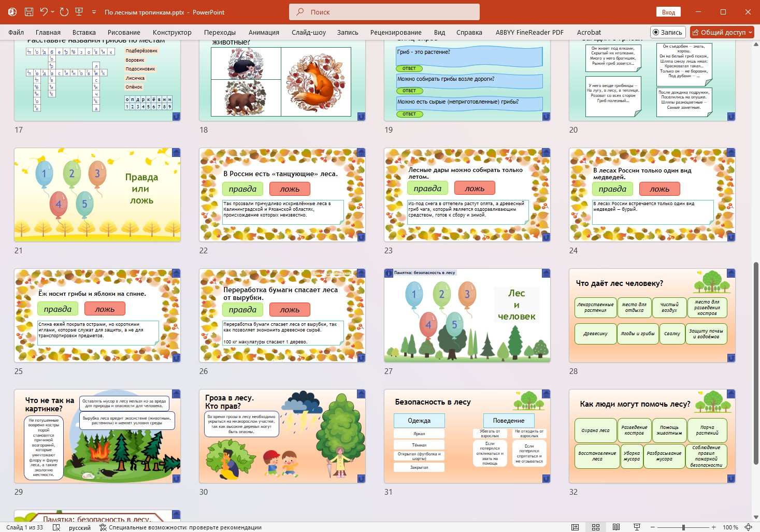760x532 pixels.
Task: Open the Общий доступ dropdown
Action: (x=722, y=32)
